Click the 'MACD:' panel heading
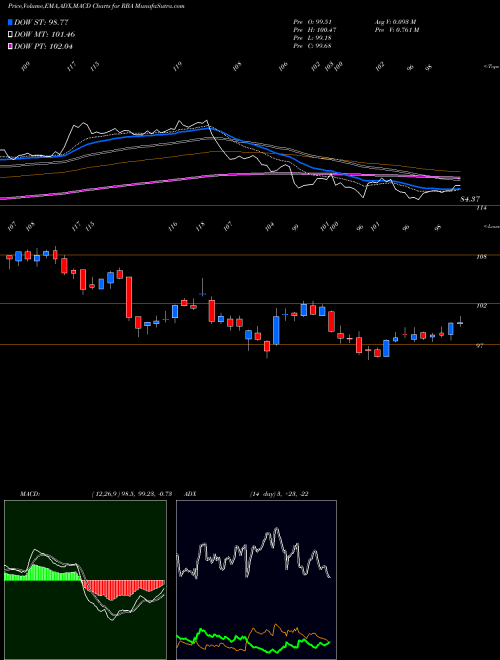The image size is (500, 660). coord(30,494)
